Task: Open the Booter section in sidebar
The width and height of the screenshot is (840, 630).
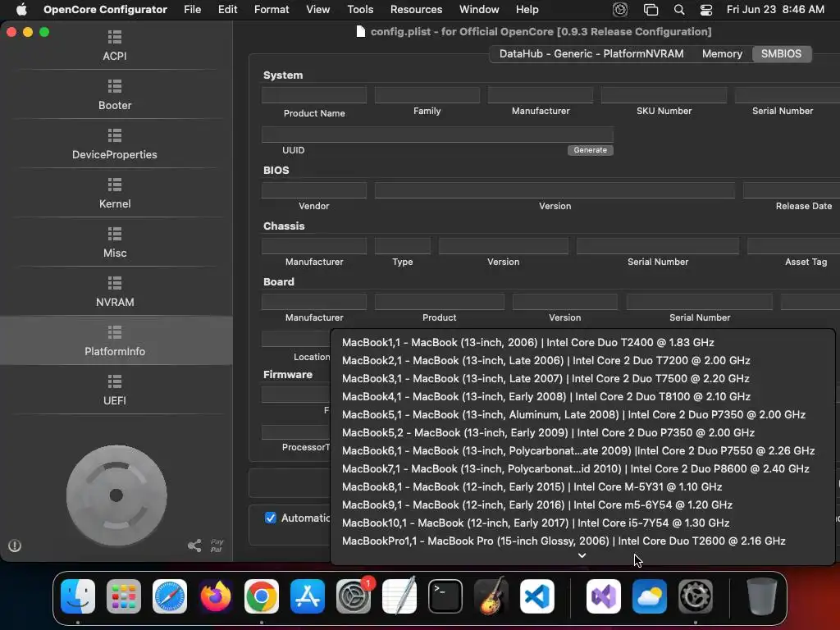Action: pyautogui.click(x=115, y=95)
